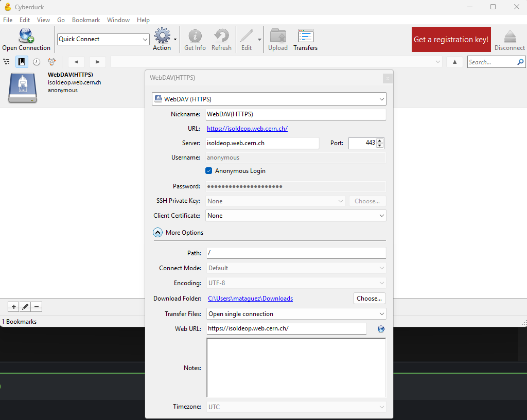Open the Bookmark menu

click(85, 20)
